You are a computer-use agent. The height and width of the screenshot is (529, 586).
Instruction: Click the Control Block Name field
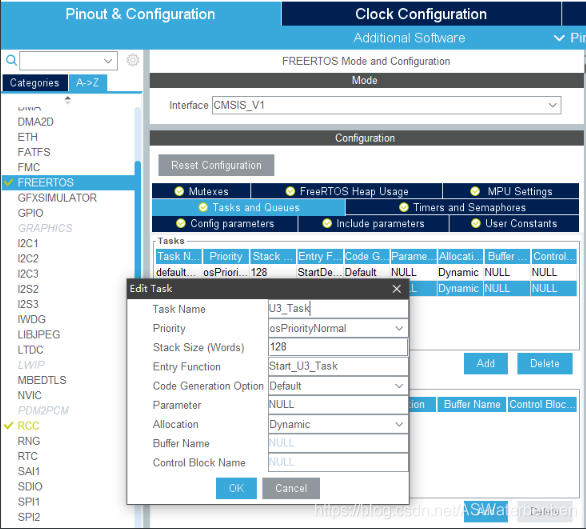point(338,462)
